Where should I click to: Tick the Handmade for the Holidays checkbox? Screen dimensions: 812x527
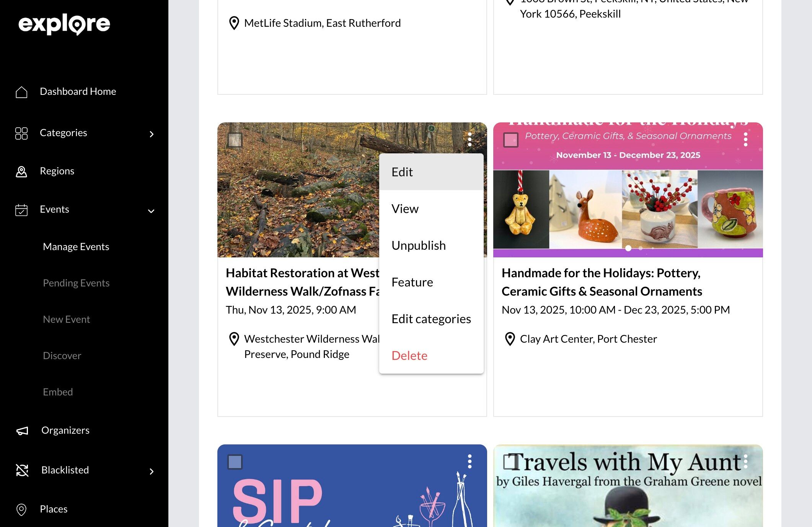[x=510, y=140]
